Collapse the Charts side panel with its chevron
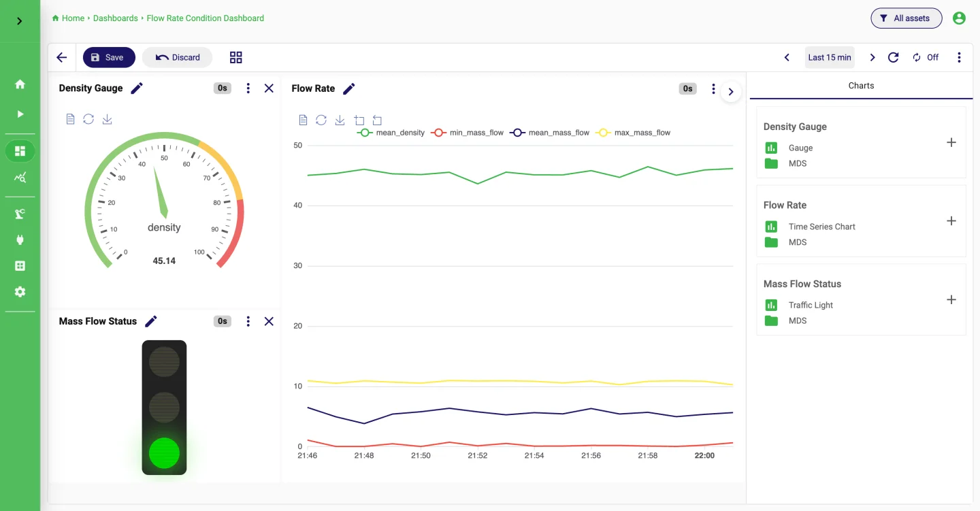 [x=731, y=92]
